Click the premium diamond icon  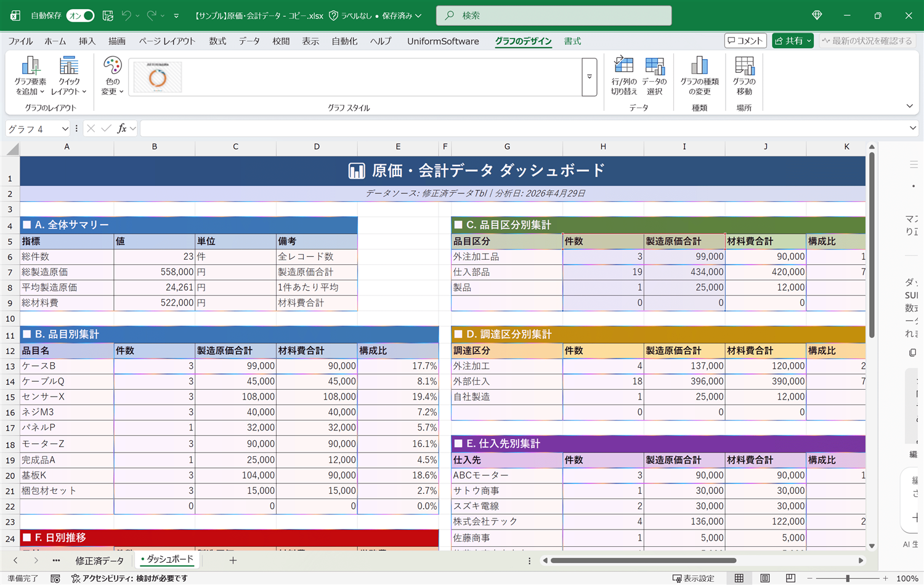coord(817,15)
